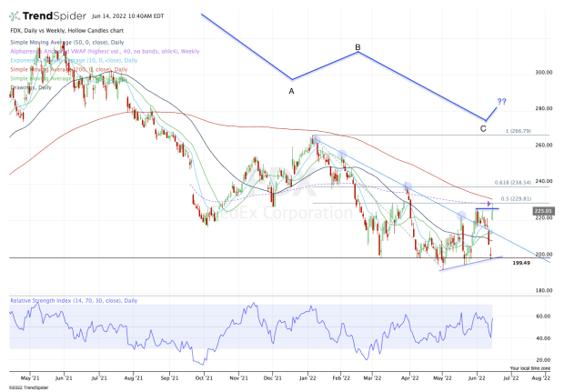Click the Feb '22 date axis label
This screenshot has height=392, width=564.
(x=341, y=378)
